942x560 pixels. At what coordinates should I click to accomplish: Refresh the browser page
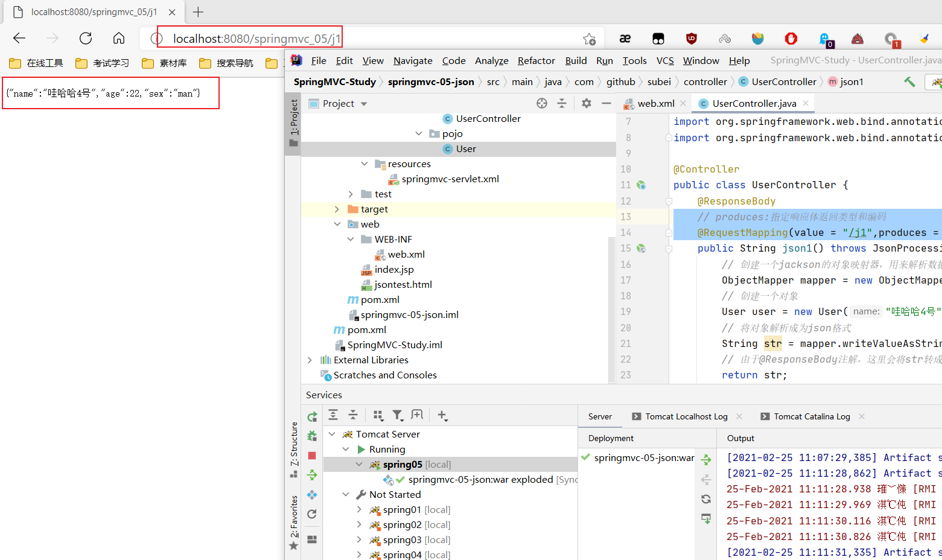point(86,39)
